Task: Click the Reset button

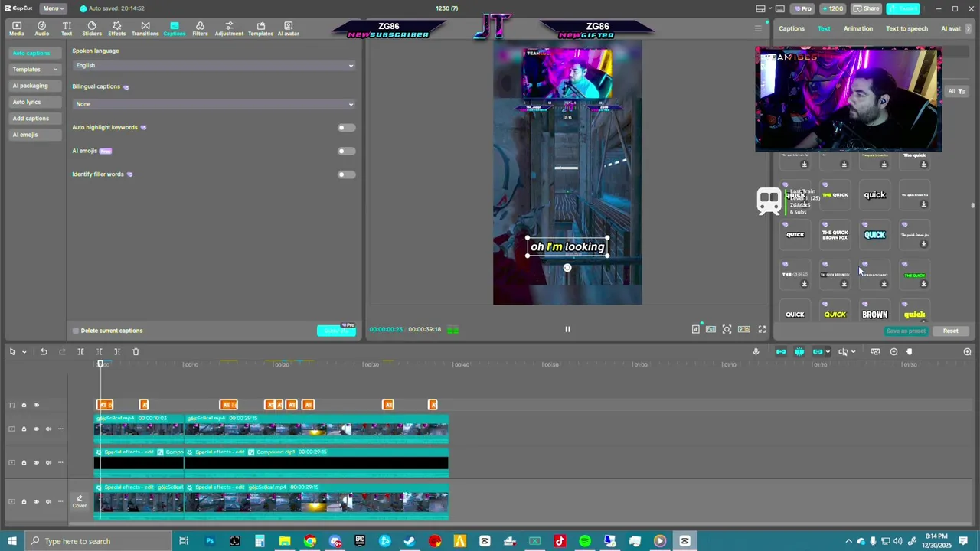Action: (950, 331)
